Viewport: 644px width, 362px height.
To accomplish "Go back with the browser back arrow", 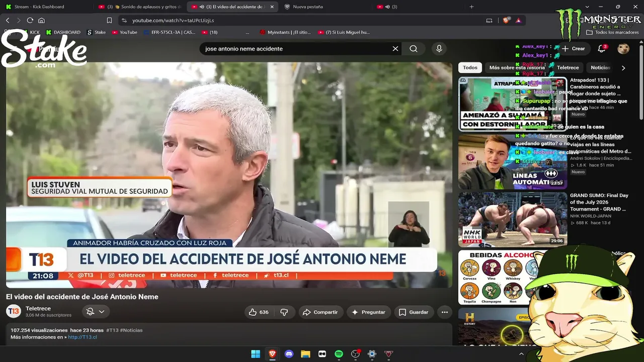I will point(8,20).
